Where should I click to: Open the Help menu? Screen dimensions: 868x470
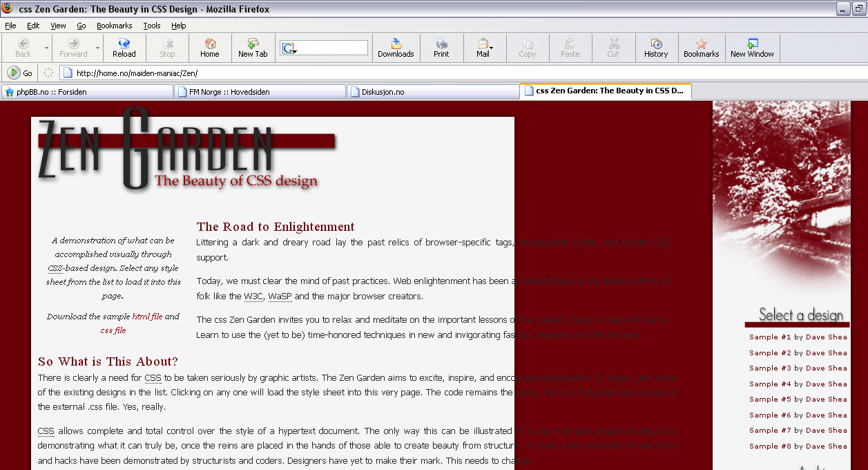(179, 26)
